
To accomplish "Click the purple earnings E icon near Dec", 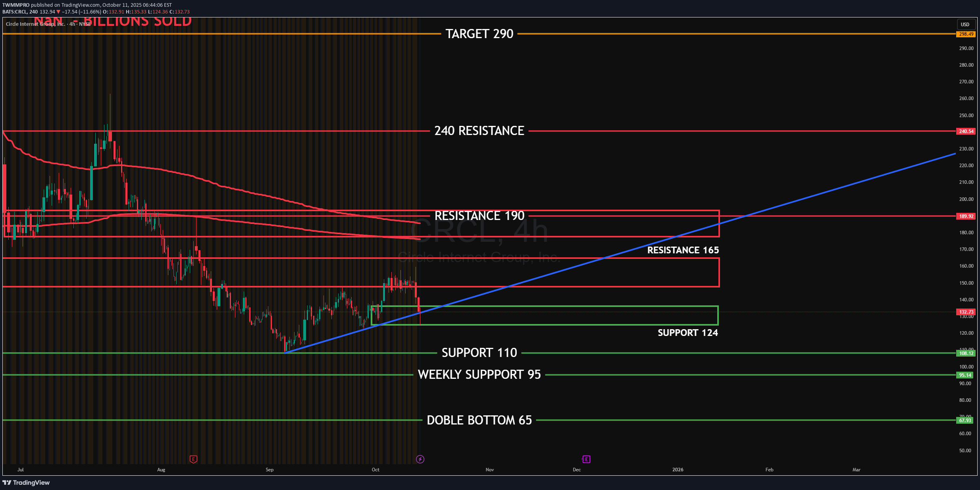I will point(586,459).
